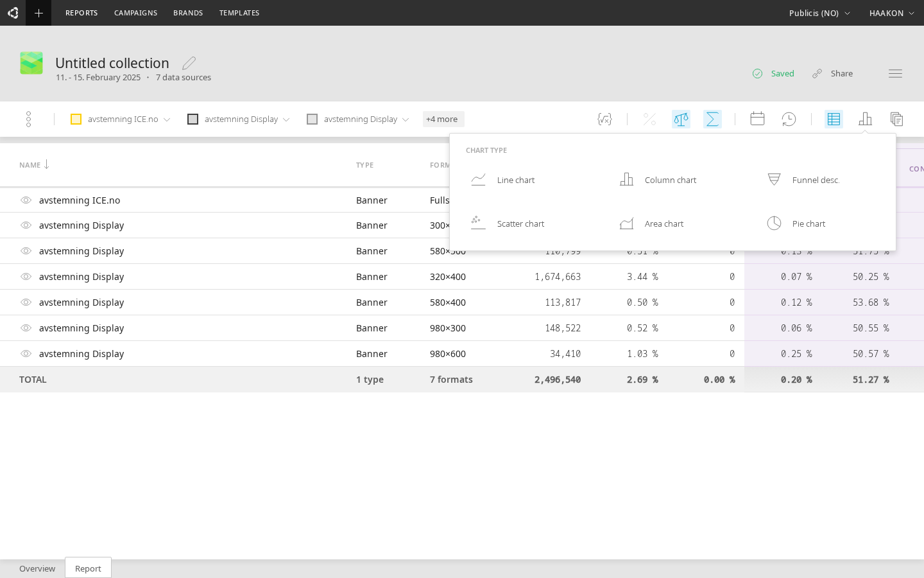Toggle eye icon for the 980×600 row
This screenshot has width=924, height=578.
(26, 354)
